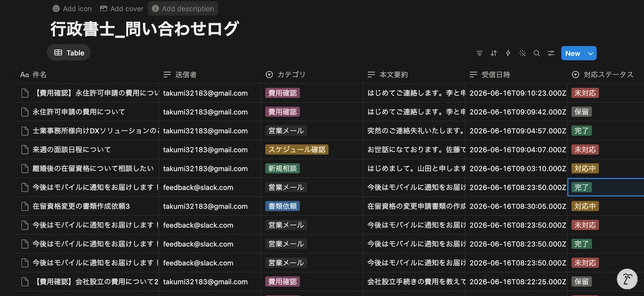Click date 2026-06-16T09:04:07.000Z cell
The height and width of the screenshot is (296, 644).
click(x=516, y=150)
